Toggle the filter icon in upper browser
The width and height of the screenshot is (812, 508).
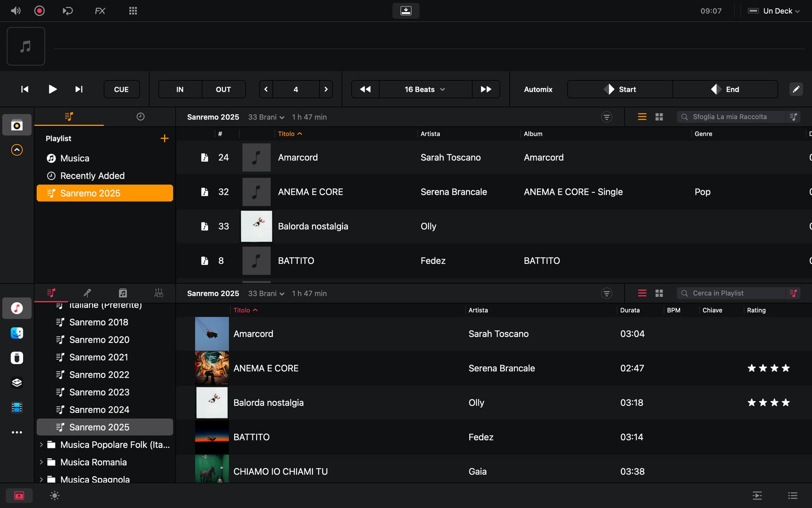606,117
